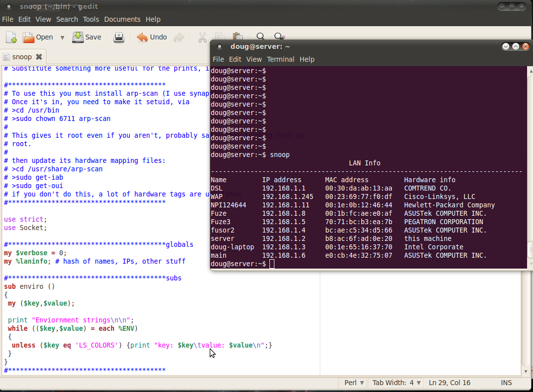
Task: Open Find and Replace icon
Action: [279, 36]
